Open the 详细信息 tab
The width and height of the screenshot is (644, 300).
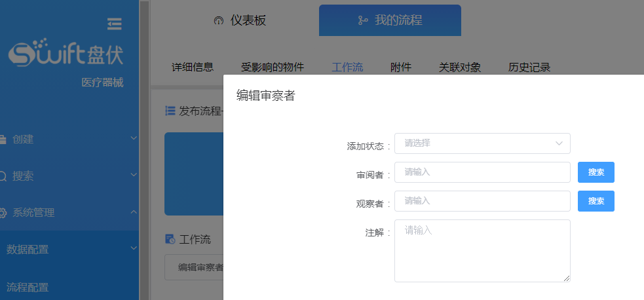click(193, 67)
